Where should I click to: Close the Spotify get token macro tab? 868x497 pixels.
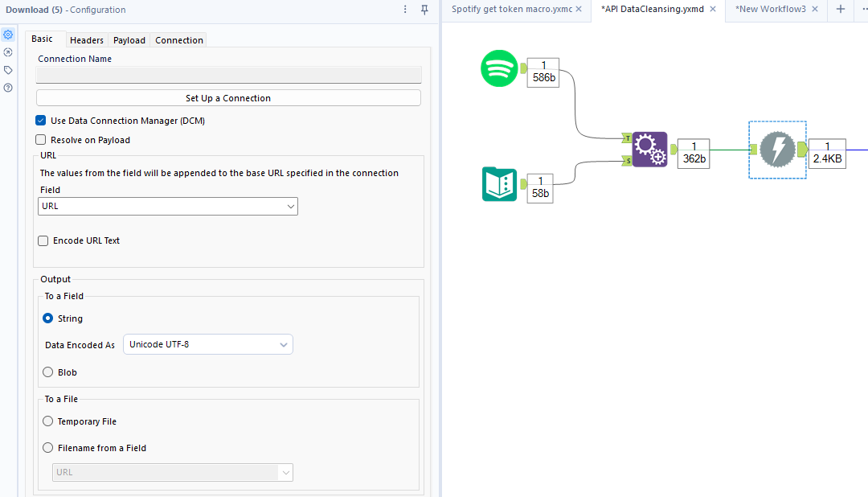click(579, 9)
